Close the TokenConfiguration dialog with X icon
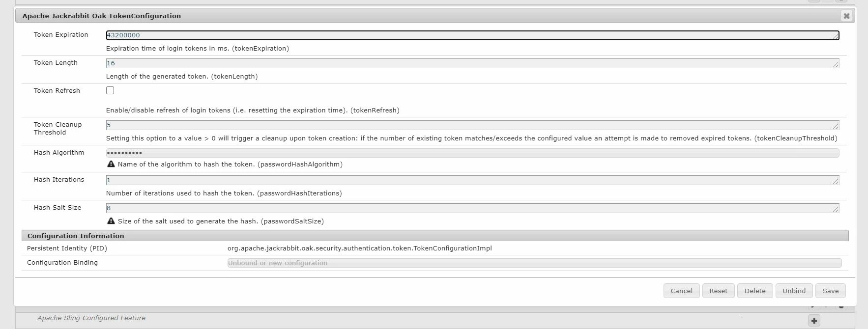The width and height of the screenshot is (868, 329). pos(846,16)
